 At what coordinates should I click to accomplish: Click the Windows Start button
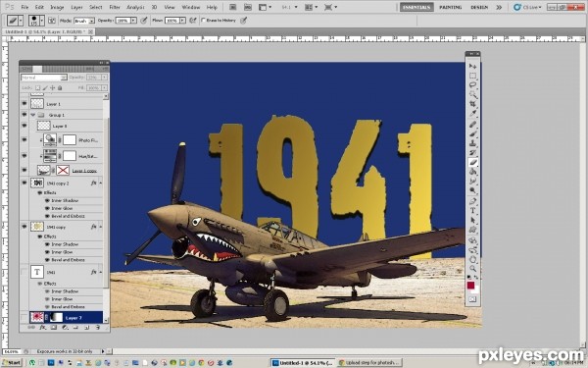tap(11, 363)
